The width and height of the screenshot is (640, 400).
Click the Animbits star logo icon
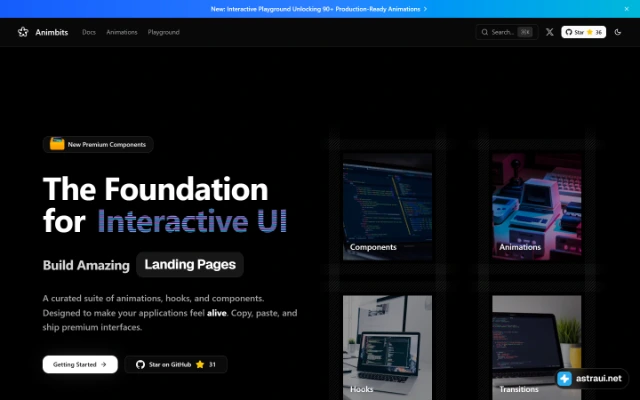pyautogui.click(x=23, y=32)
